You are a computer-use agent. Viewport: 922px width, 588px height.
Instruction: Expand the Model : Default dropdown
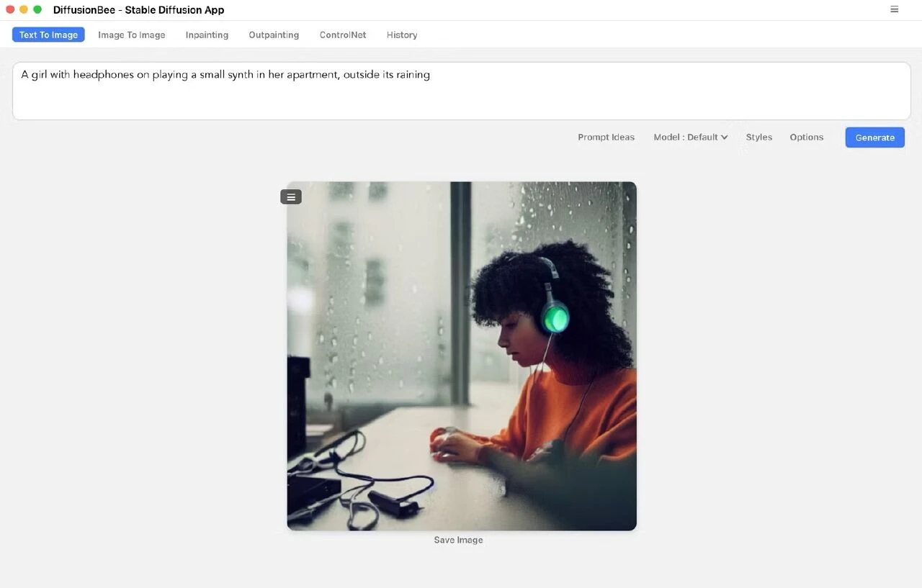click(x=690, y=137)
